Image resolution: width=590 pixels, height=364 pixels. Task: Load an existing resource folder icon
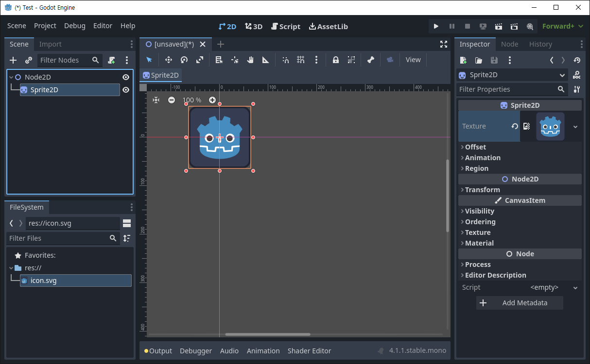coord(479,60)
